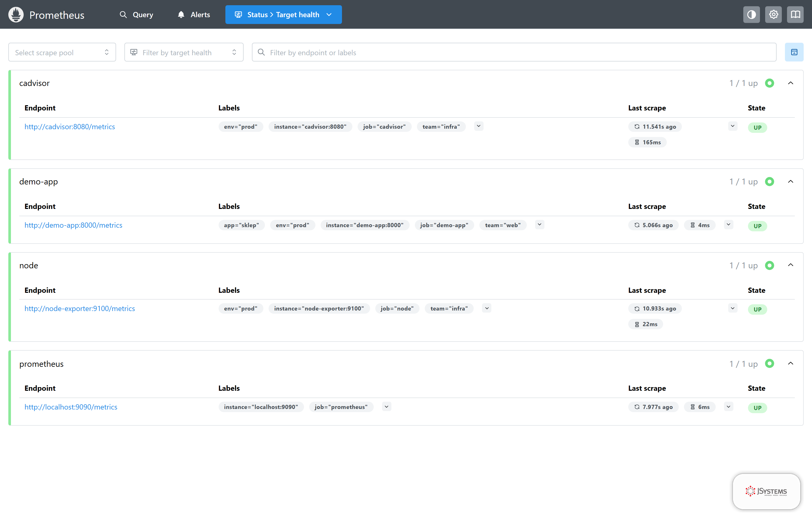Screen dimensions: 812x521
Task: Open the documentation book icon
Action: pyautogui.click(x=795, y=15)
